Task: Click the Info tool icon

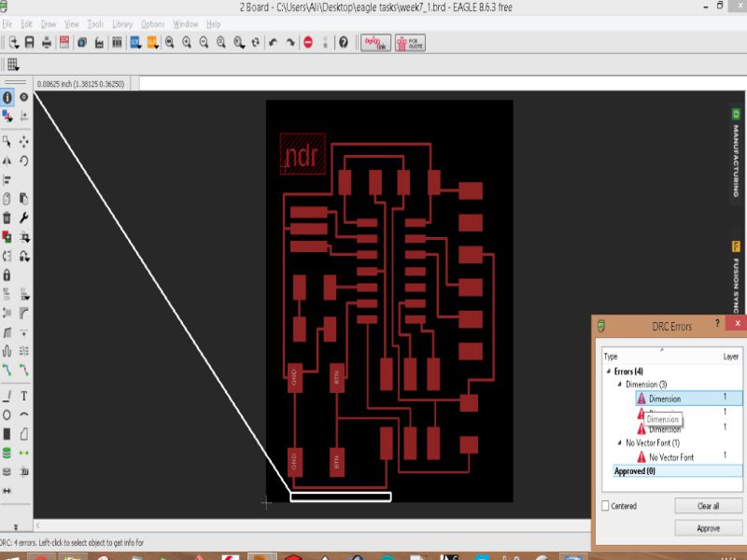Action: 7,97
